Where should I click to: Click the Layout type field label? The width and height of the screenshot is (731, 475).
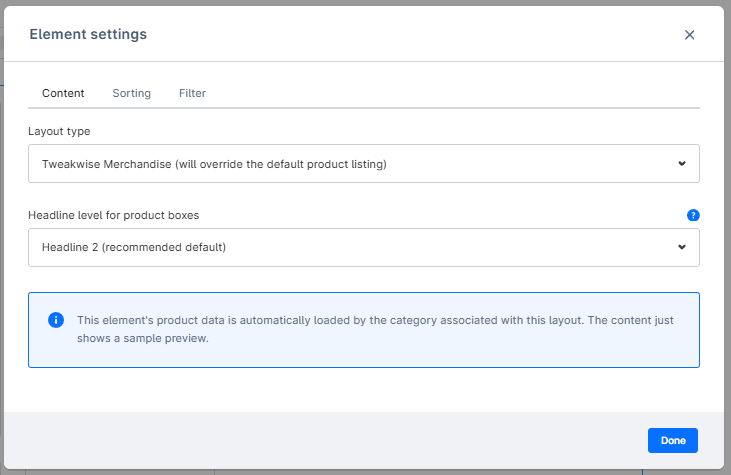[59, 131]
